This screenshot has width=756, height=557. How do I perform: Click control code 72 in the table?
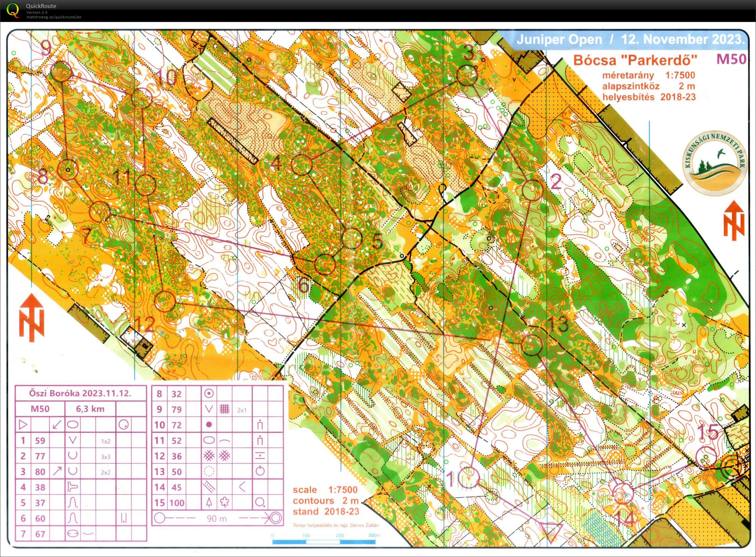176,425
